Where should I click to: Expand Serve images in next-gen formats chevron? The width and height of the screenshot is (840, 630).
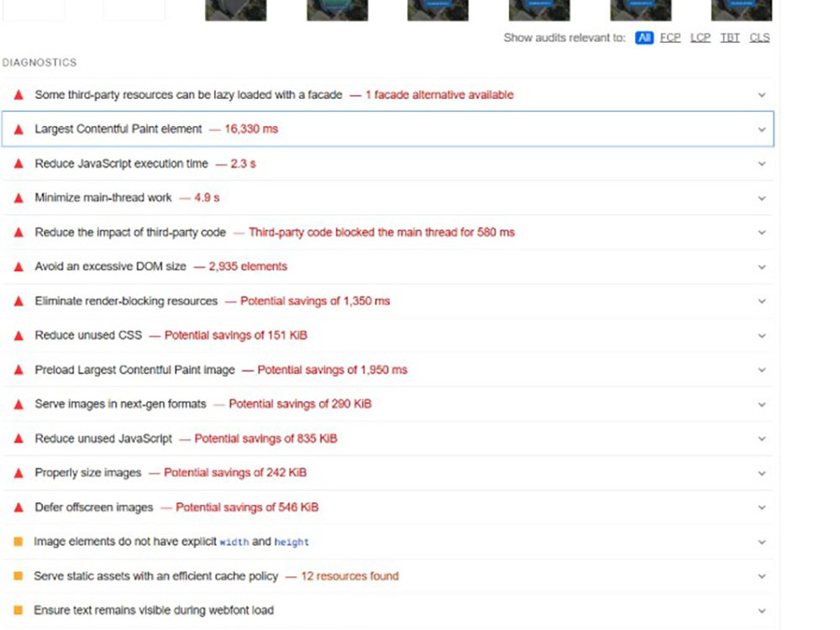[761, 405]
